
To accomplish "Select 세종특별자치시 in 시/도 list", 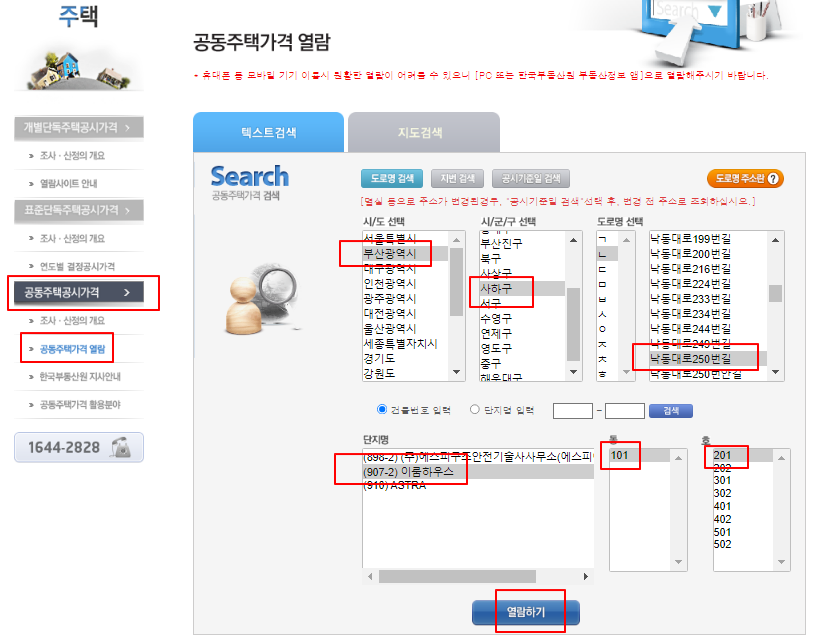I will (x=404, y=343).
